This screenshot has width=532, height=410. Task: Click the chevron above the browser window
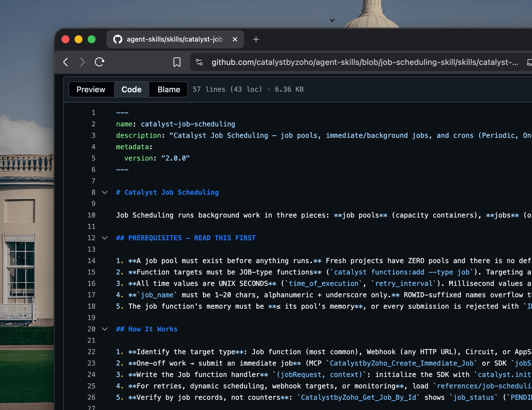click(x=332, y=20)
